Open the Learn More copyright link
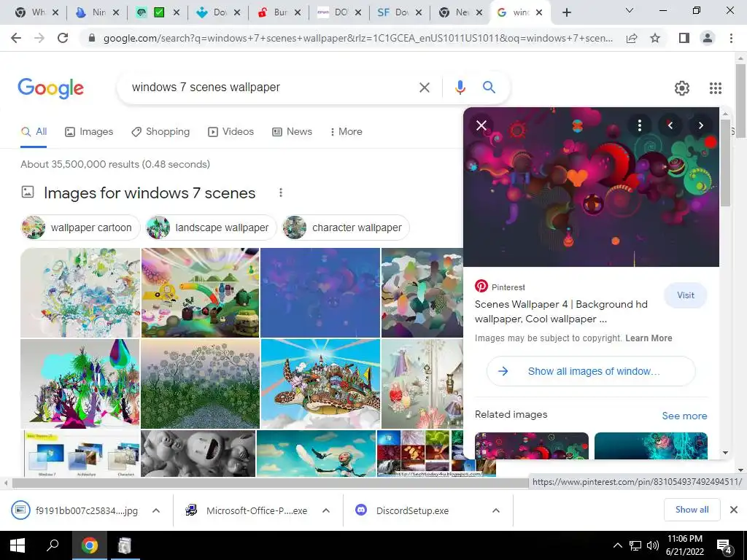Screen dimensions: 747x560 [x=649, y=338]
